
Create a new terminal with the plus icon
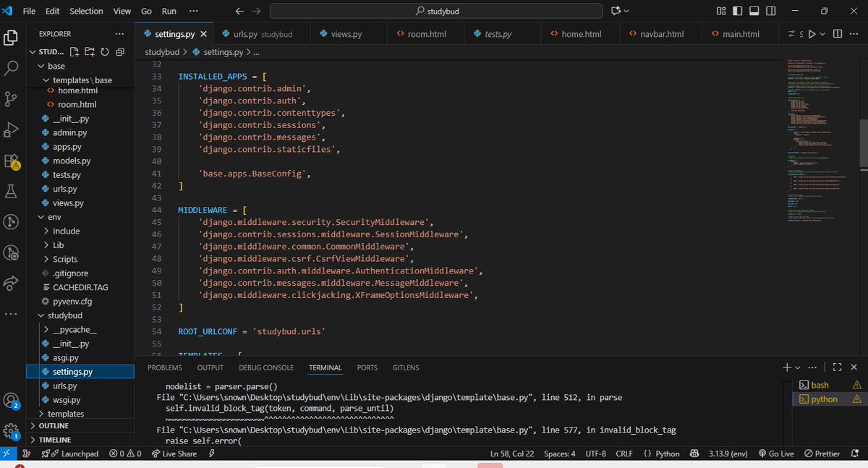[787, 367]
